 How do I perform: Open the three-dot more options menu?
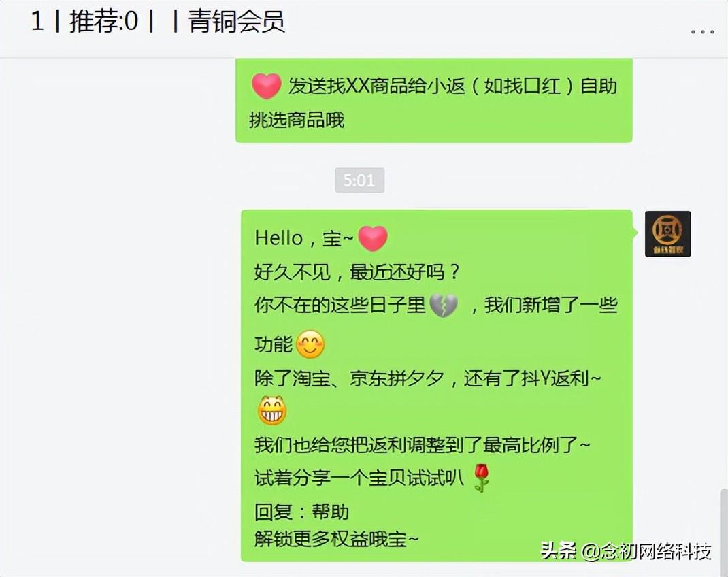(x=701, y=31)
